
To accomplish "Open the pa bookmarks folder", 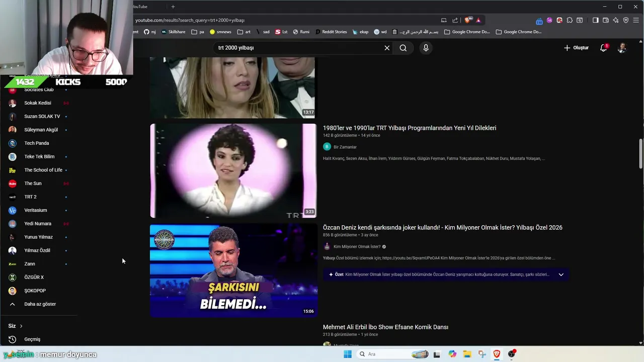I will pos(198,32).
